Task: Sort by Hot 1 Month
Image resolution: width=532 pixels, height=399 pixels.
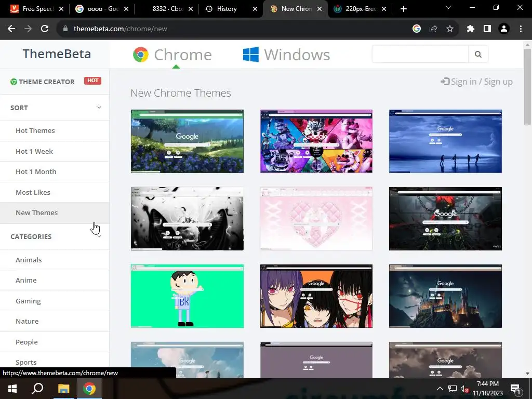Action: click(x=36, y=171)
